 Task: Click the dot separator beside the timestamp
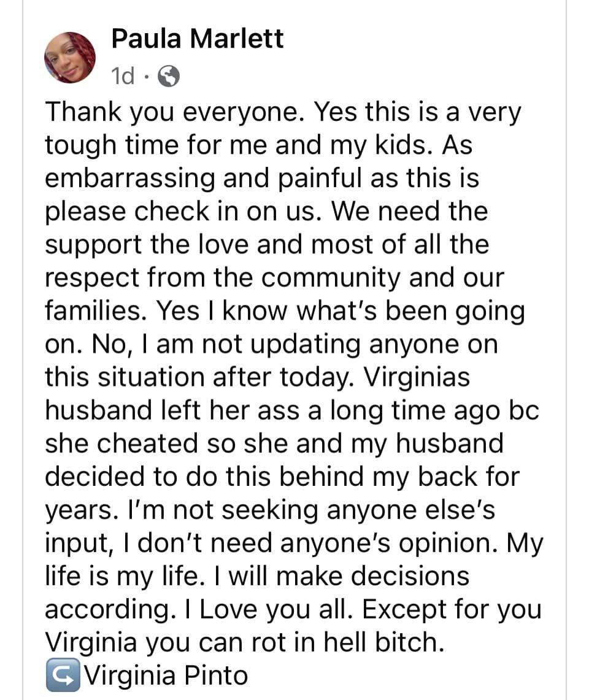coord(146,77)
